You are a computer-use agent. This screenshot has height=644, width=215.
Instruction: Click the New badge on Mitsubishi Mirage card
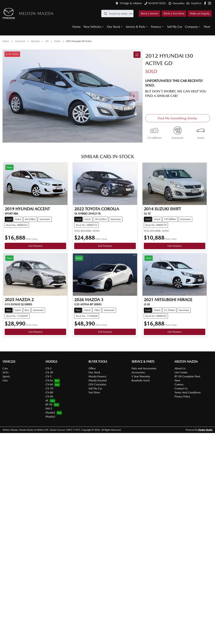[149, 258]
